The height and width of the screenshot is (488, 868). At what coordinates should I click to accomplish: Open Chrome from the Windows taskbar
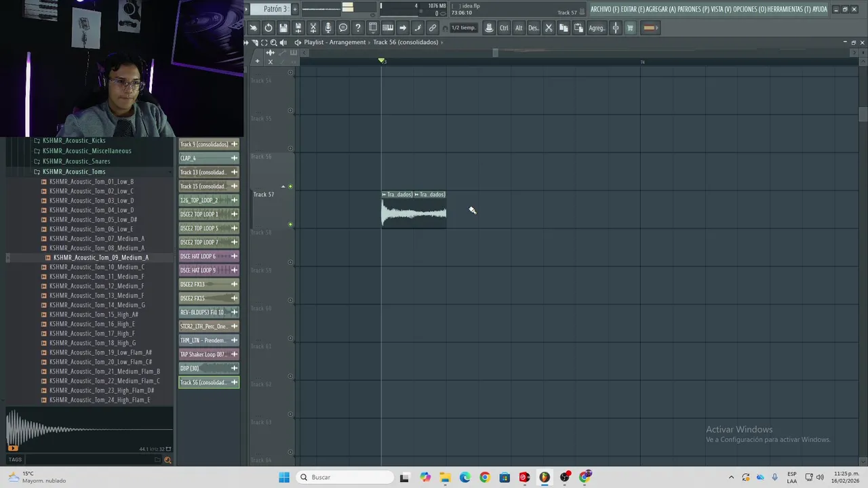tap(484, 477)
